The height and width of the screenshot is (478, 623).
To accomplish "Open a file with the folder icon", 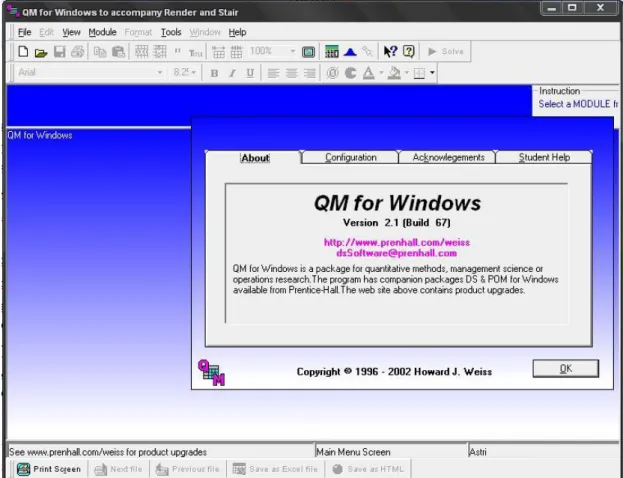I will [x=41, y=52].
